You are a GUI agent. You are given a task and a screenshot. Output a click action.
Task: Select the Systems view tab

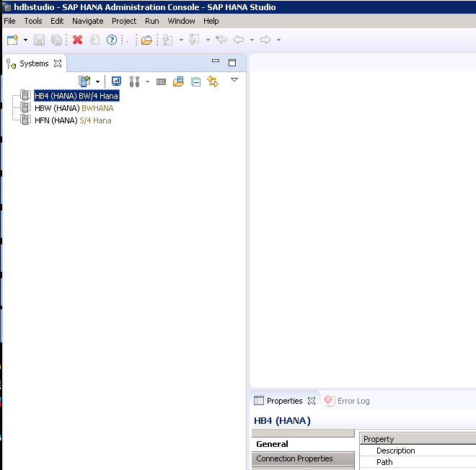(34, 63)
